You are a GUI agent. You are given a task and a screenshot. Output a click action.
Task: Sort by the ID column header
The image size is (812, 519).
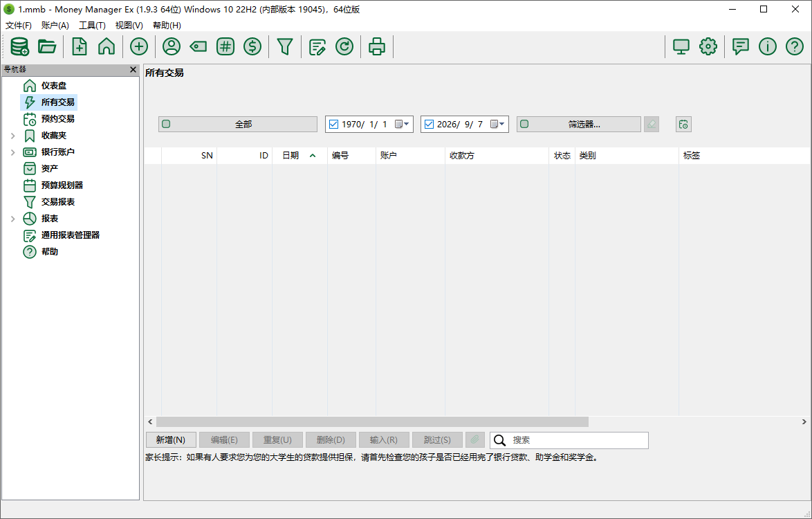(x=244, y=156)
